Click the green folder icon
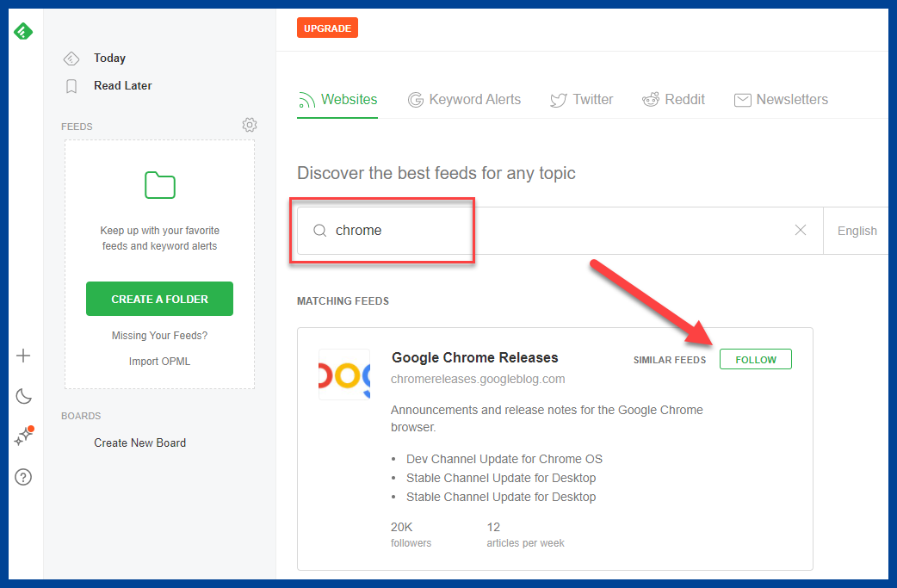The image size is (897, 588). coord(160,185)
